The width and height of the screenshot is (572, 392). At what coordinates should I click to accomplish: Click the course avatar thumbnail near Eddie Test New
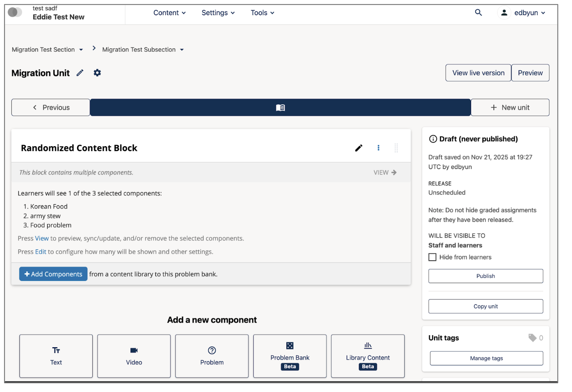tap(15, 12)
